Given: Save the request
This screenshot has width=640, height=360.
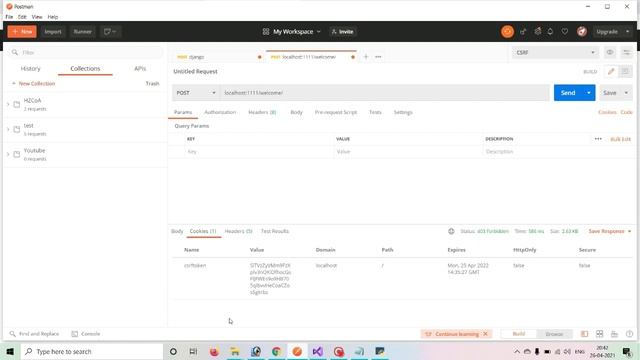Looking at the screenshot, I should [610, 93].
